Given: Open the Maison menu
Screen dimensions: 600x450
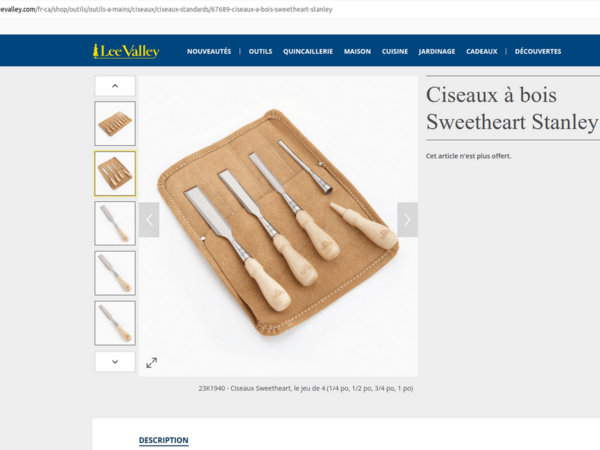Looking at the screenshot, I should pos(357,51).
